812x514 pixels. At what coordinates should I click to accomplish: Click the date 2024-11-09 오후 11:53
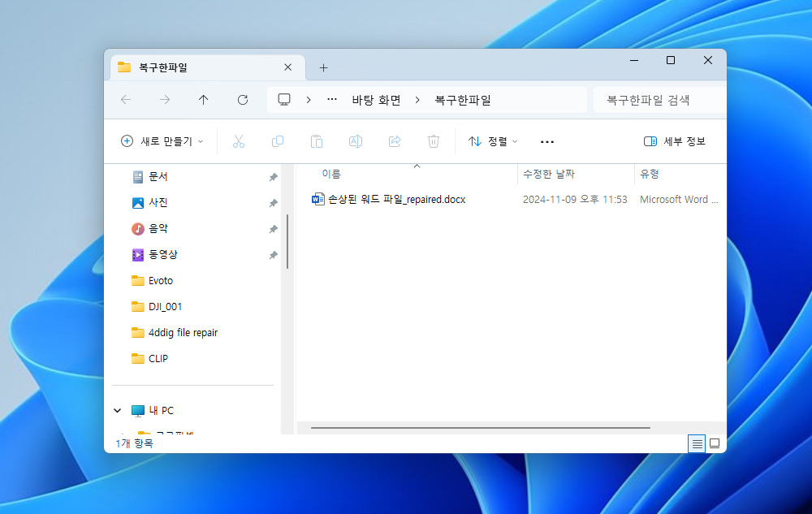[575, 199]
